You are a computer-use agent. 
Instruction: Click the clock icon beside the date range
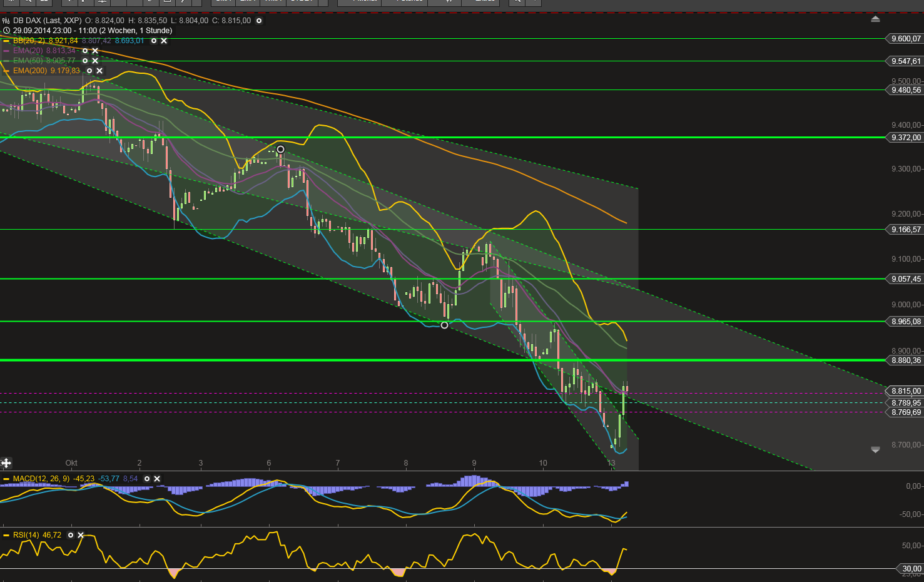tap(6, 30)
